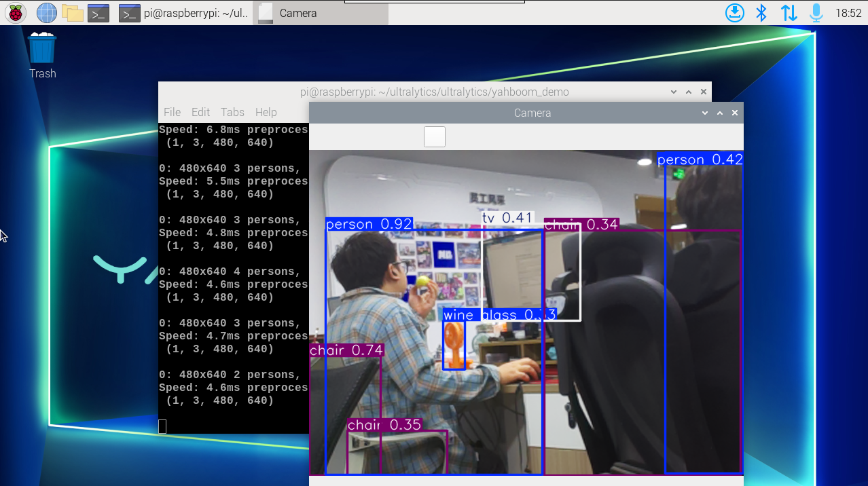Image resolution: width=868 pixels, height=486 pixels.
Task: Click the 'Speed: 4.8ms preproces' terminal line
Action: (x=233, y=233)
